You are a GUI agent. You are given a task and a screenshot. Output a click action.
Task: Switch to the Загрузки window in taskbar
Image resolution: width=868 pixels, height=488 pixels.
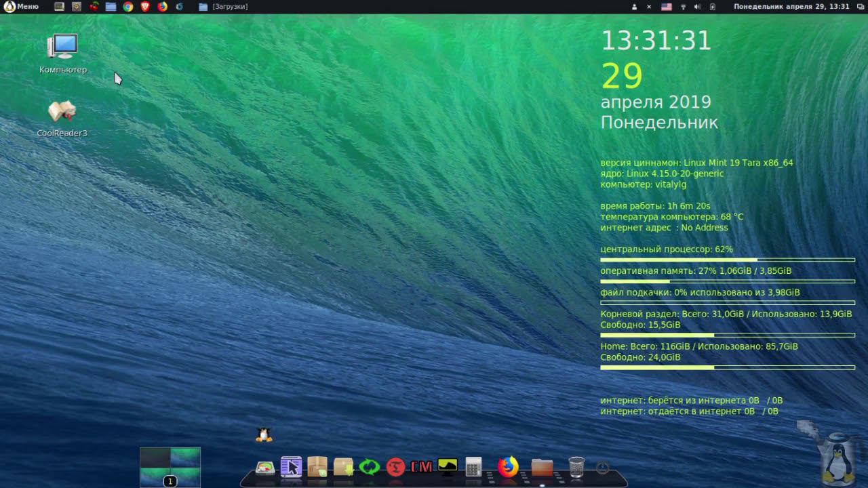click(223, 7)
